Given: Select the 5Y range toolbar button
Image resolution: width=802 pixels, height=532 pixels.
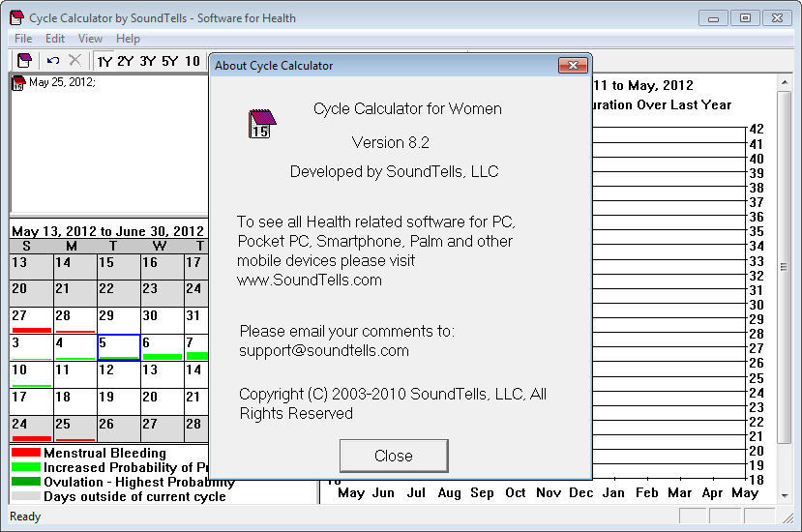Looking at the screenshot, I should point(170,61).
